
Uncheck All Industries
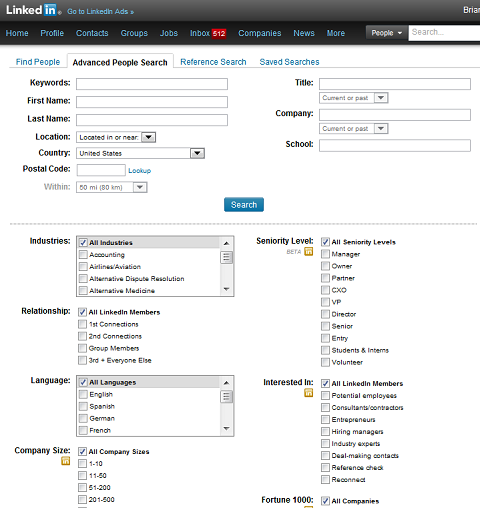[83, 243]
